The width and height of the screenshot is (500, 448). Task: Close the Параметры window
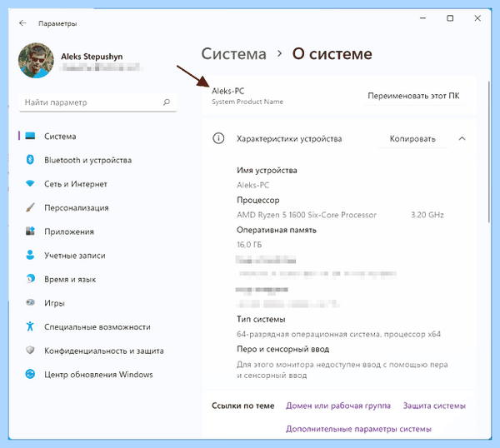[477, 18]
